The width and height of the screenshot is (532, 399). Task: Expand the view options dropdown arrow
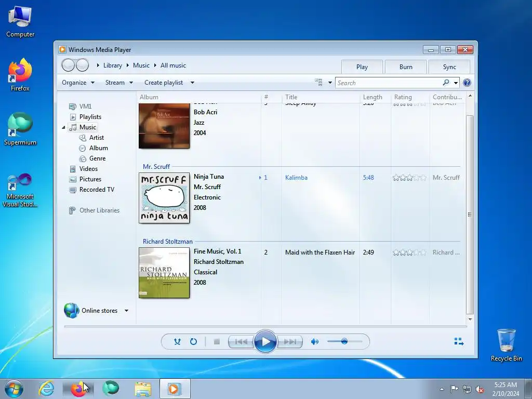tap(330, 83)
